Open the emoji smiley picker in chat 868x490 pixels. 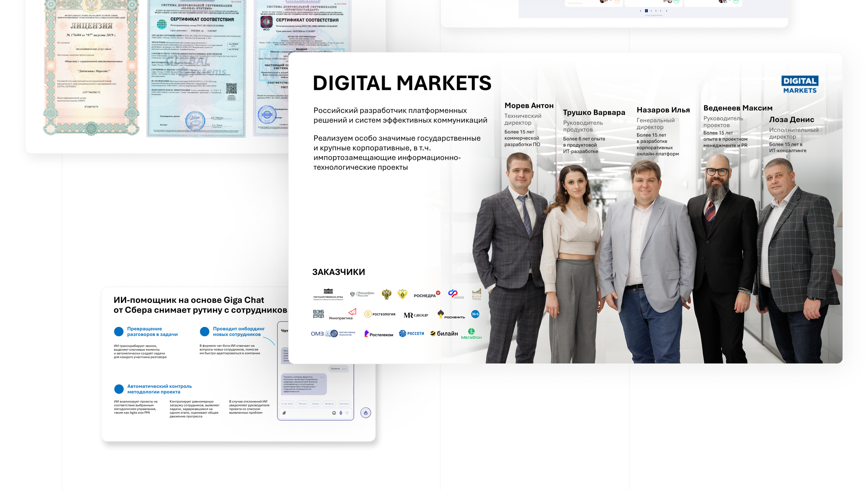click(334, 413)
